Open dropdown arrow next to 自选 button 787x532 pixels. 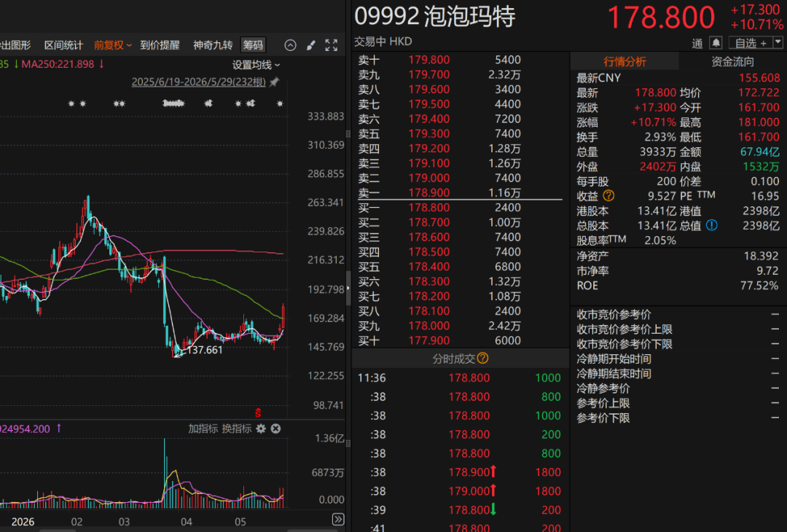778,43
